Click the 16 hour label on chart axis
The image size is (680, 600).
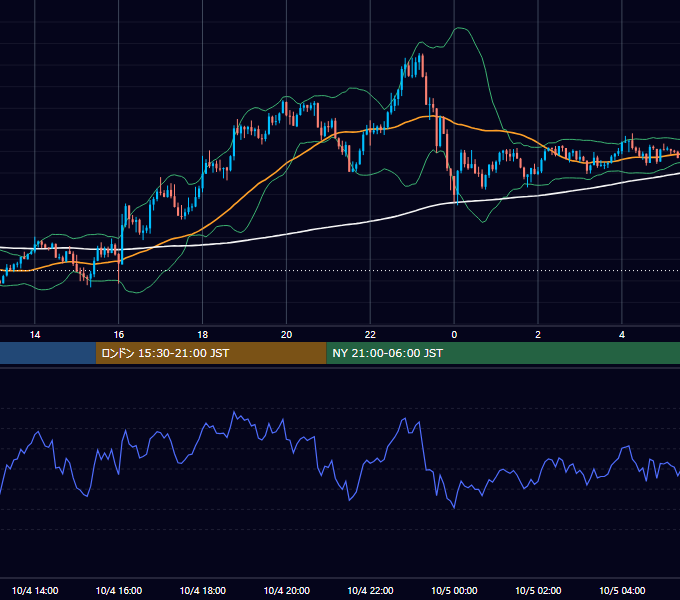(x=118, y=335)
